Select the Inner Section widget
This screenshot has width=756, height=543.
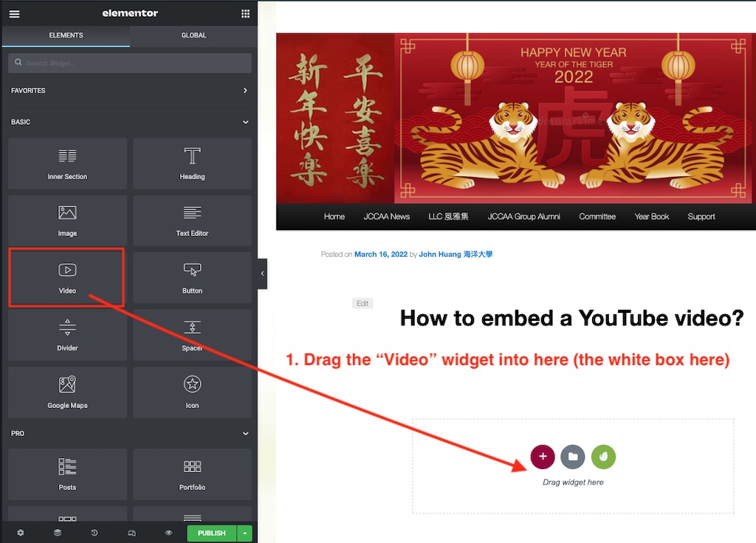pyautogui.click(x=67, y=163)
